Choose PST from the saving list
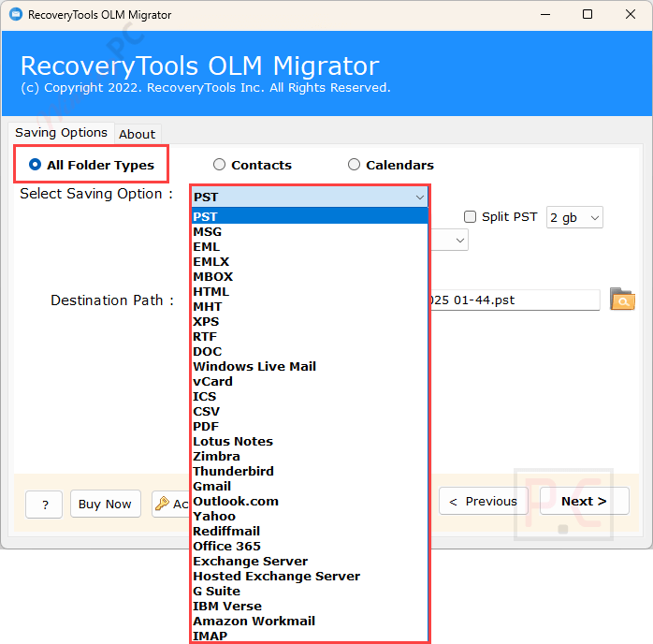Image resolution: width=653 pixels, height=644 pixels. [x=310, y=216]
